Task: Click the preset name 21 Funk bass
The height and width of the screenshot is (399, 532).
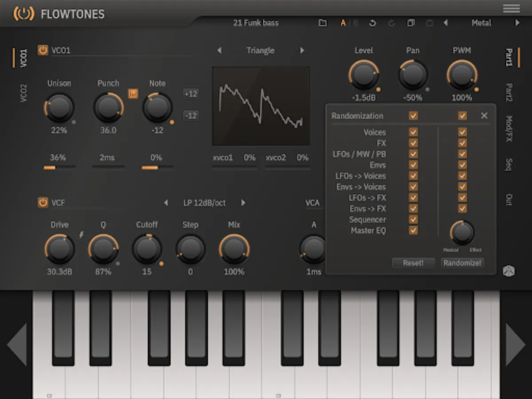Action: click(256, 23)
